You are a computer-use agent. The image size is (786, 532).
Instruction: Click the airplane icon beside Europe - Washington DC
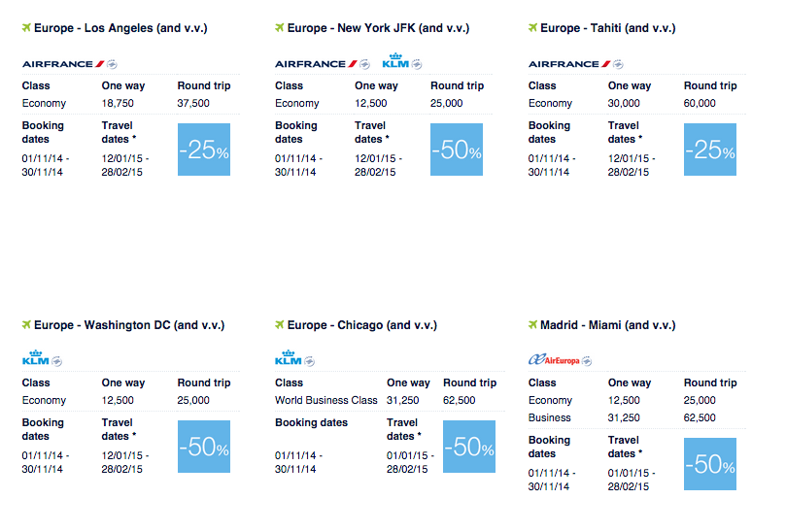tap(26, 325)
